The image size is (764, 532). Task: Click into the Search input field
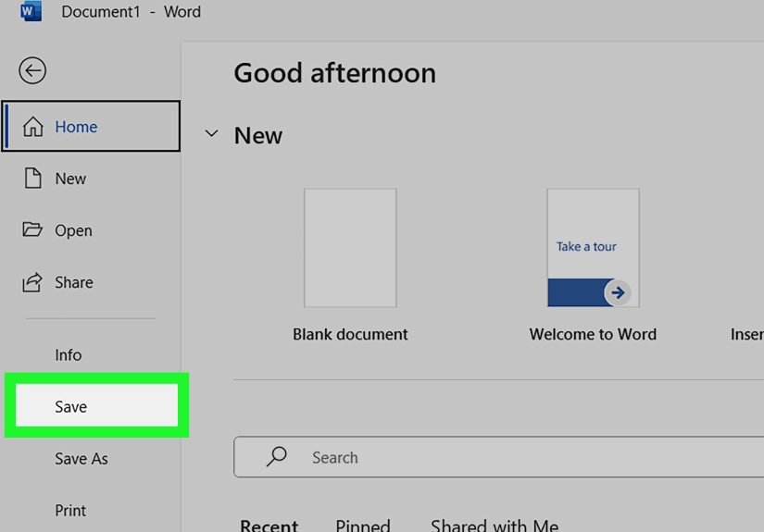[498, 457]
